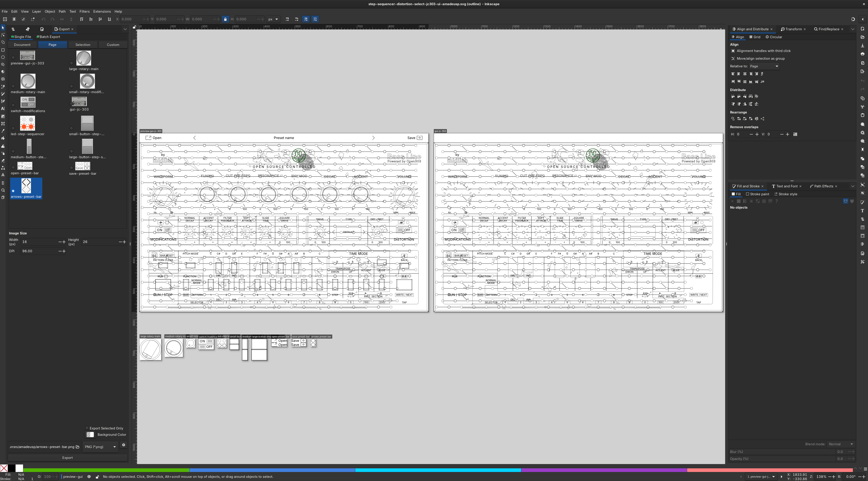Select the Node editing tool
Viewport: 868px width, 481px height.
pyautogui.click(x=3, y=35)
